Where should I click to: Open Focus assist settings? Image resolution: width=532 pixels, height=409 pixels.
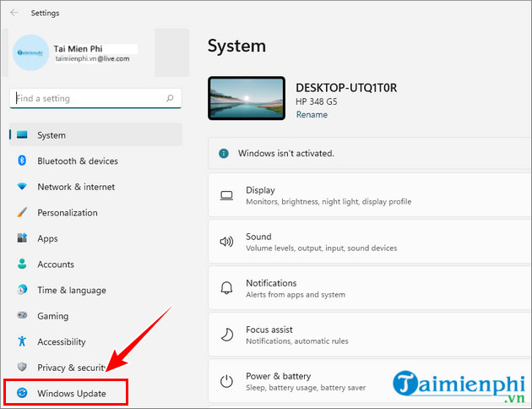pyautogui.click(x=370, y=335)
